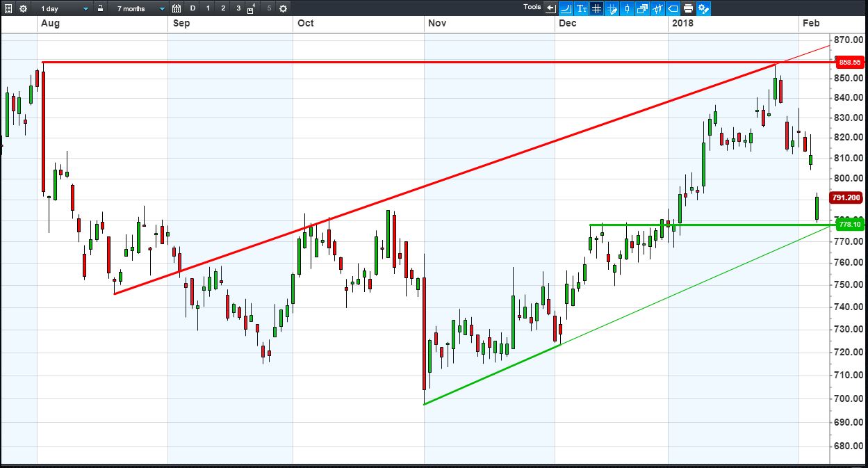Open the calendar date picker

point(177,8)
